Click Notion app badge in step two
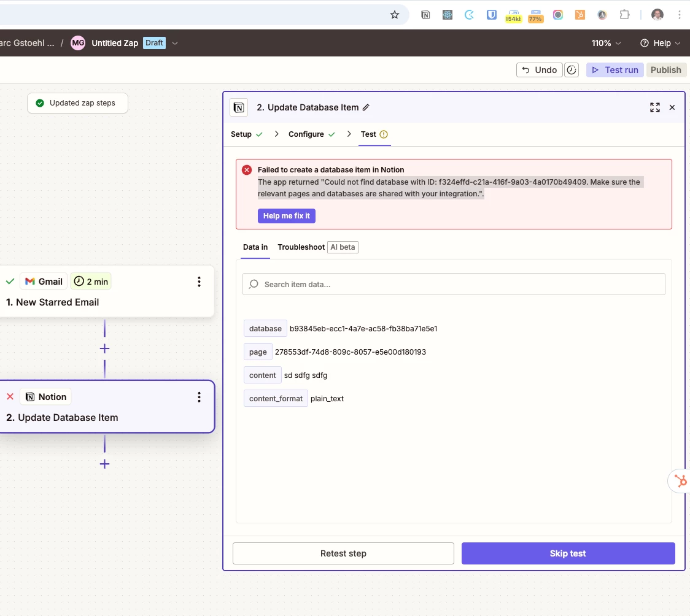Image resolution: width=690 pixels, height=616 pixels. pos(46,397)
